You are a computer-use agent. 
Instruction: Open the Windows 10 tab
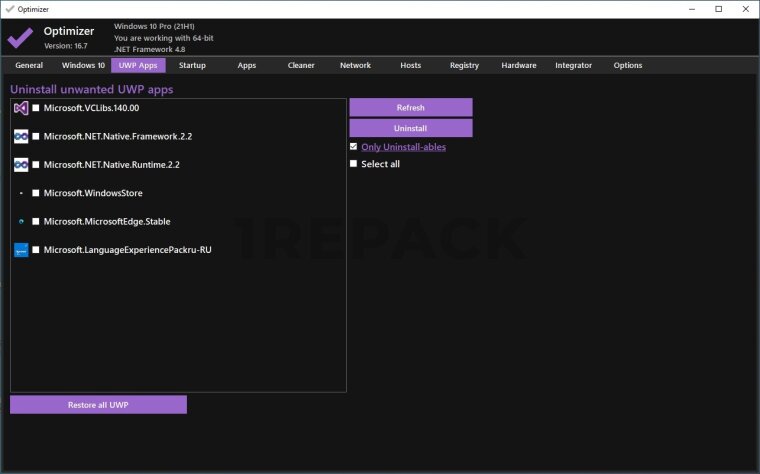[x=83, y=65]
